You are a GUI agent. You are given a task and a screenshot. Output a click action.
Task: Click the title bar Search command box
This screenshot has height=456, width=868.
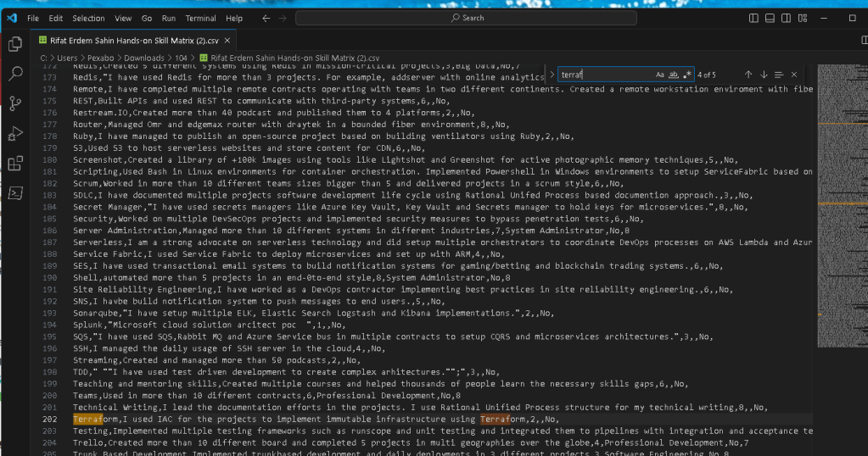click(466, 19)
